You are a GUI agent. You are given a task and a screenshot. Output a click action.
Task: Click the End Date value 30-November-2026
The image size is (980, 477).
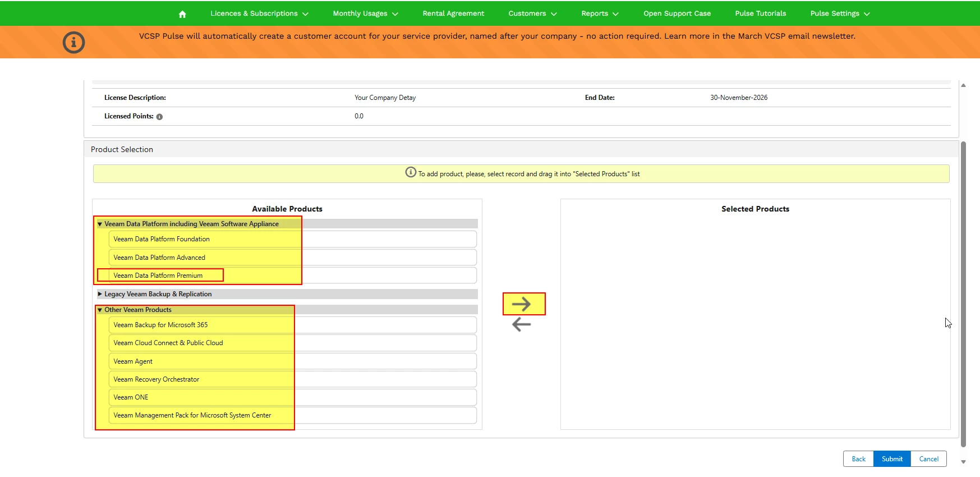pos(739,98)
